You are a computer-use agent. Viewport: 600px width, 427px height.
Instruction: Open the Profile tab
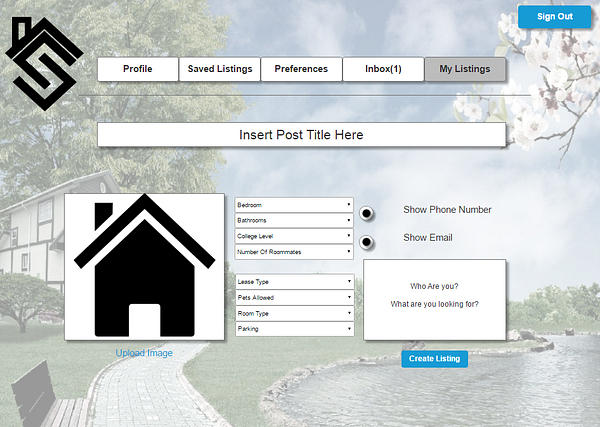pos(138,69)
